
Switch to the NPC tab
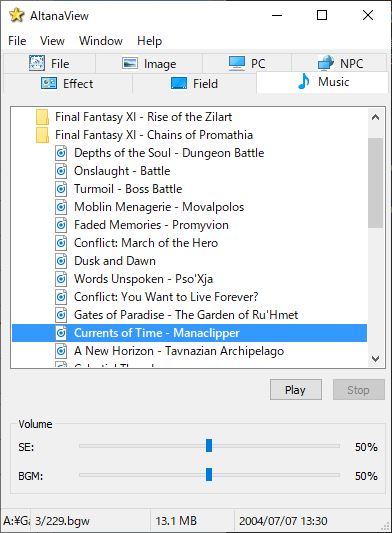pos(339,63)
